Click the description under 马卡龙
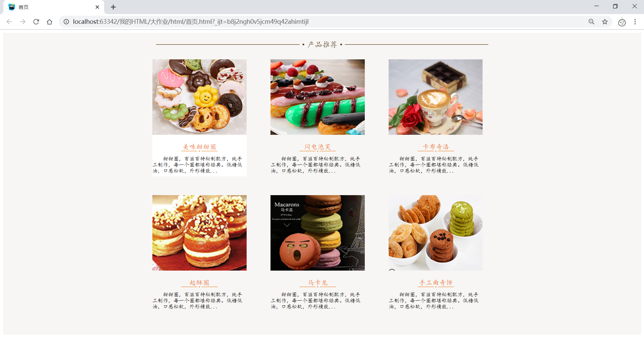 (316, 300)
